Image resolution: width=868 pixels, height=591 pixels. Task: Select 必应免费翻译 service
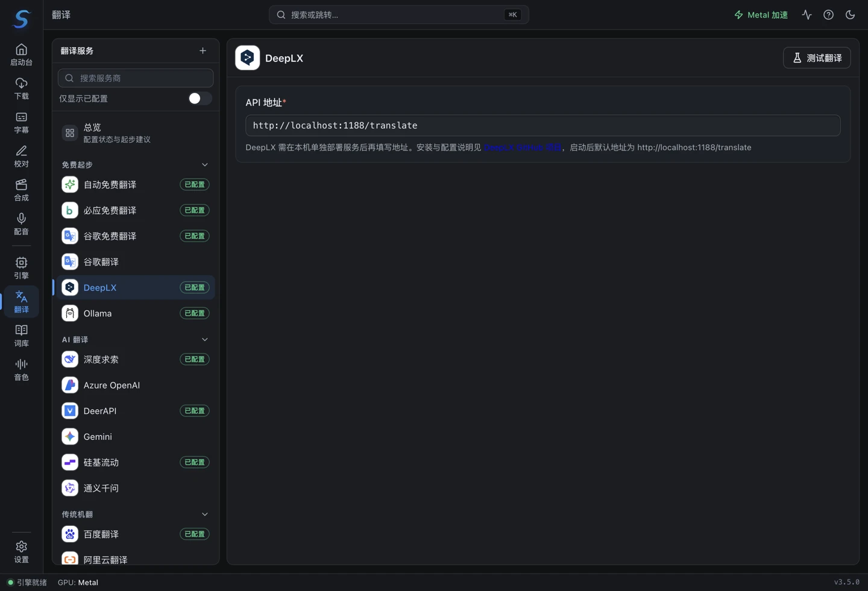pos(136,210)
